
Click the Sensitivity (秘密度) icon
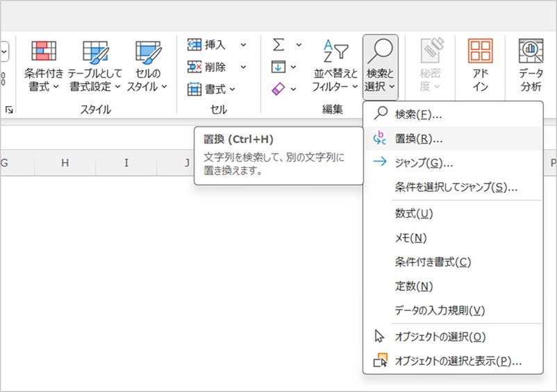431,51
